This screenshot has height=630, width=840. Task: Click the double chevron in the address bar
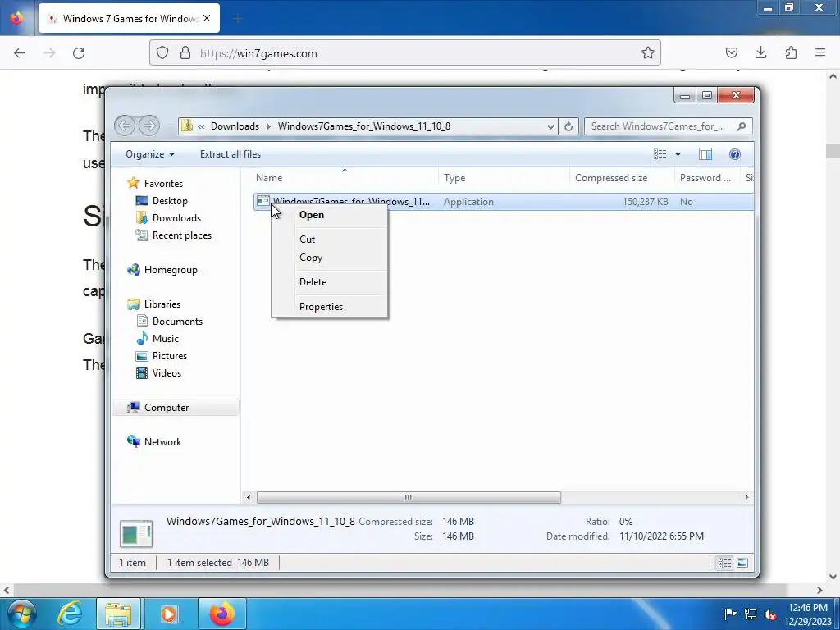201,126
